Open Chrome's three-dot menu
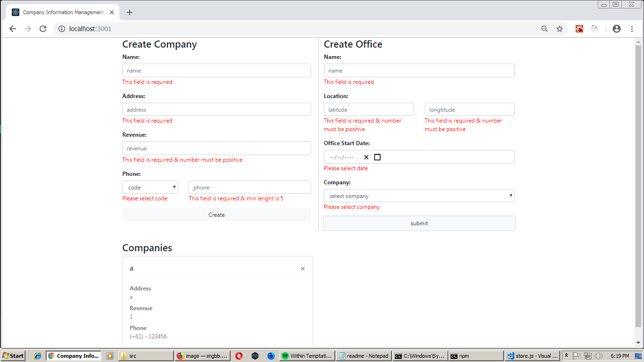 coord(632,29)
